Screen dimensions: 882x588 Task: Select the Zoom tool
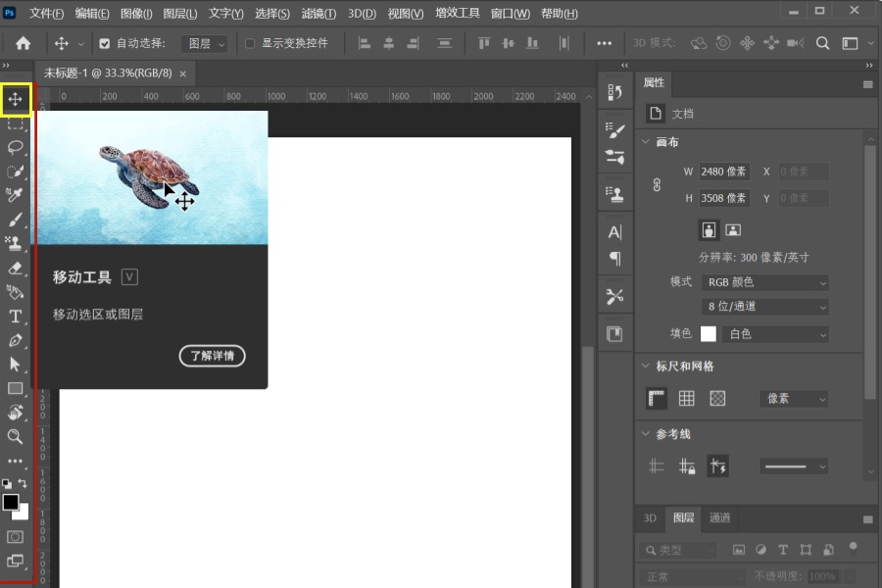click(15, 437)
